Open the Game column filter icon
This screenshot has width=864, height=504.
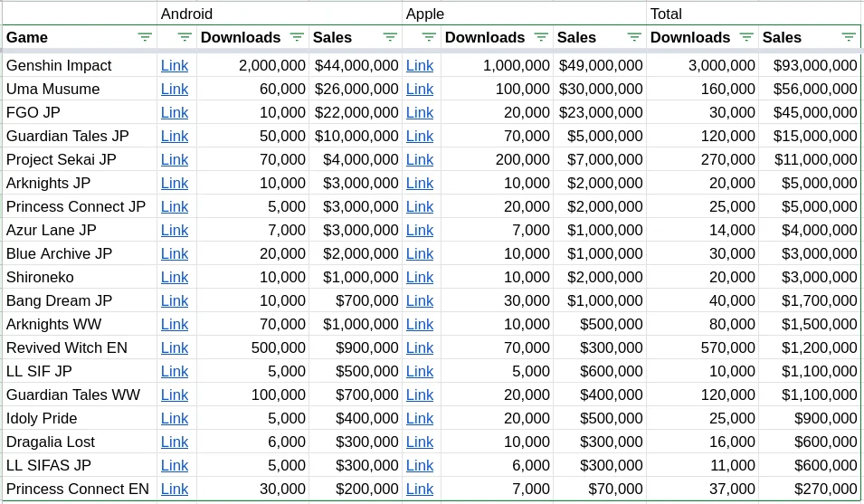click(145, 37)
